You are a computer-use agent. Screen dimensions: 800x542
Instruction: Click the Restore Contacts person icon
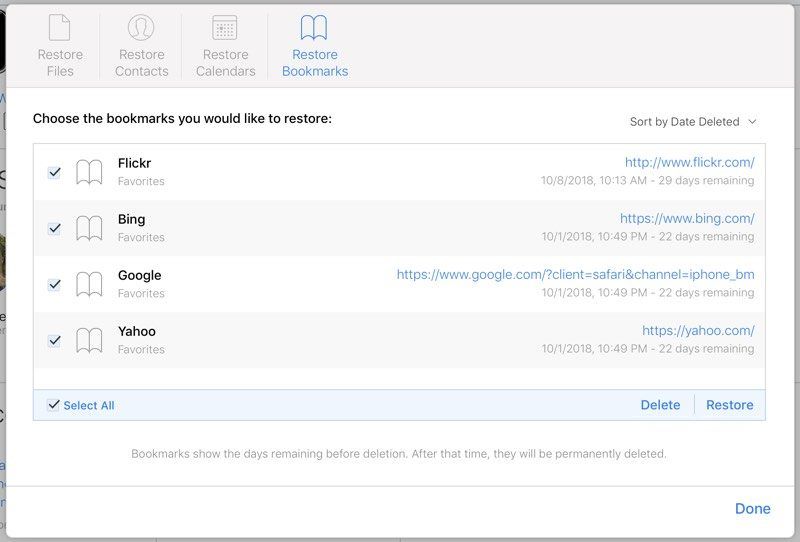[x=141, y=27]
